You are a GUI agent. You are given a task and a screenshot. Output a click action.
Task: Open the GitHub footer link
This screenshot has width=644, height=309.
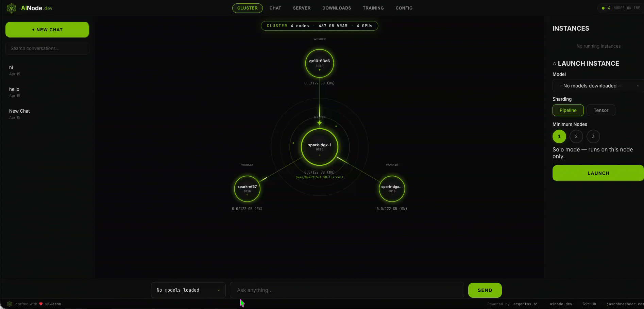coord(589,304)
